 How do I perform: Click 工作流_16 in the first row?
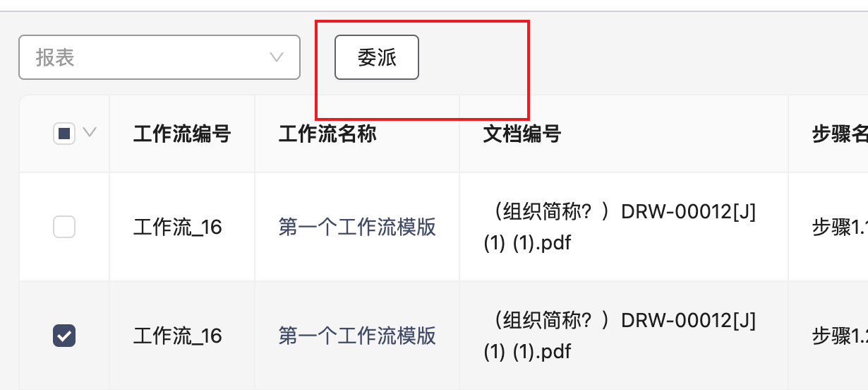178,227
